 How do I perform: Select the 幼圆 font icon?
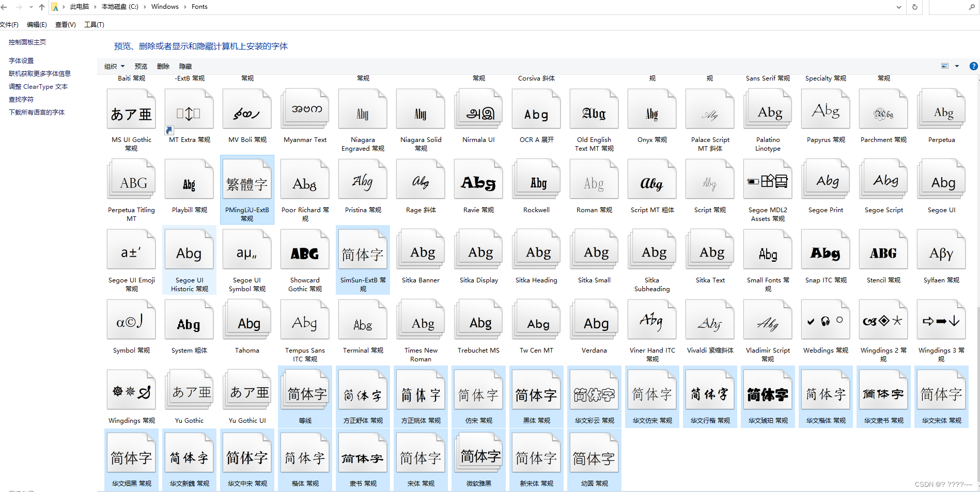(594, 453)
